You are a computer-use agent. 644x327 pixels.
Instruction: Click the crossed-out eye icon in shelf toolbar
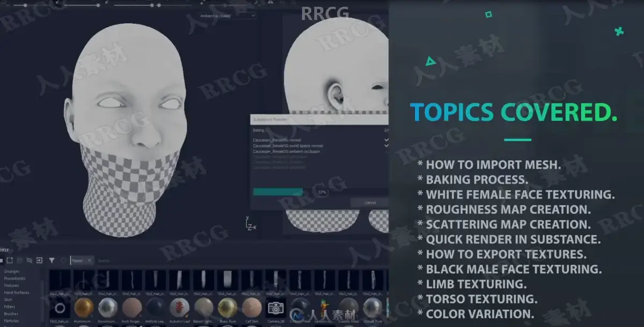(29, 261)
